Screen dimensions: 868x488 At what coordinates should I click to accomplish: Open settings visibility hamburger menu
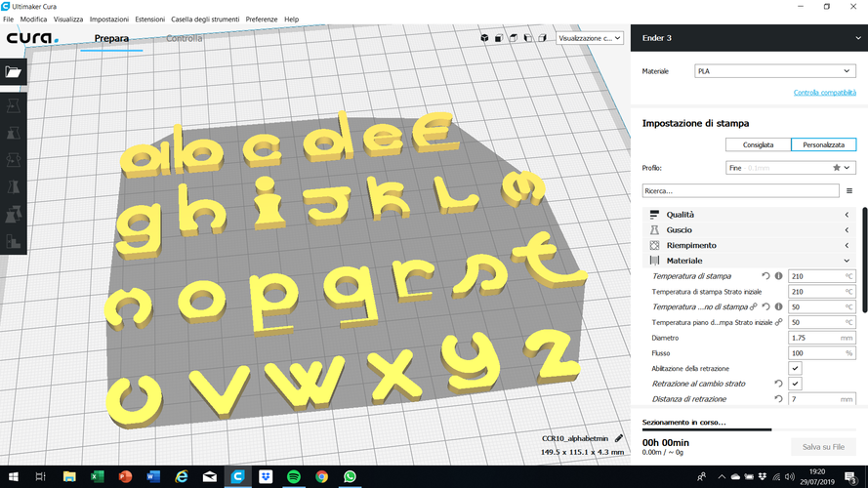pos(849,191)
